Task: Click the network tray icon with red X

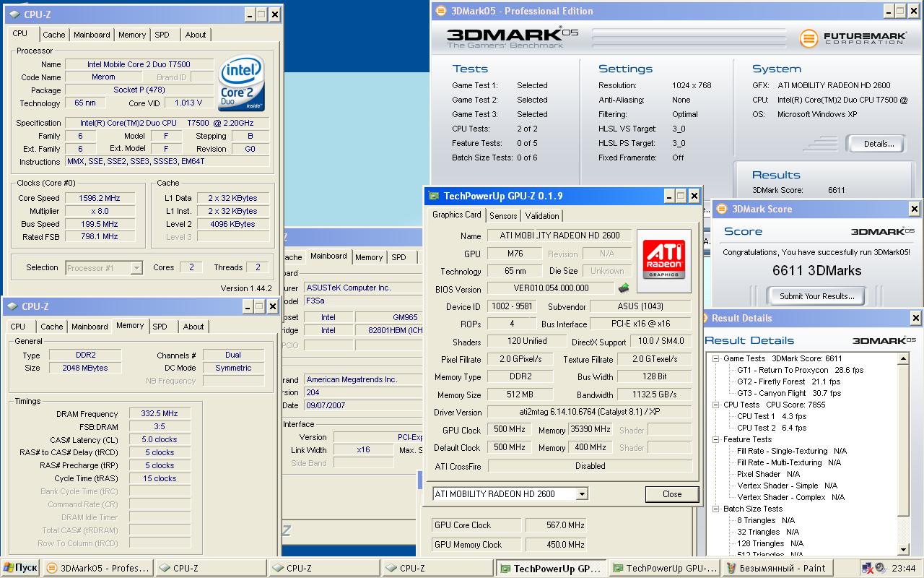Action: point(868,568)
